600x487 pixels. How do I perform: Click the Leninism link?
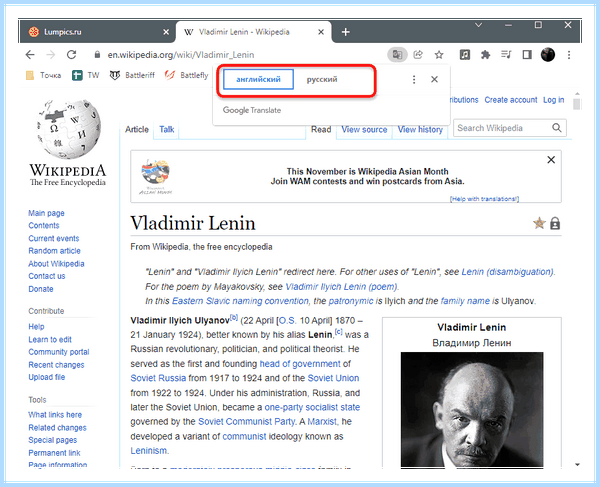148,451
